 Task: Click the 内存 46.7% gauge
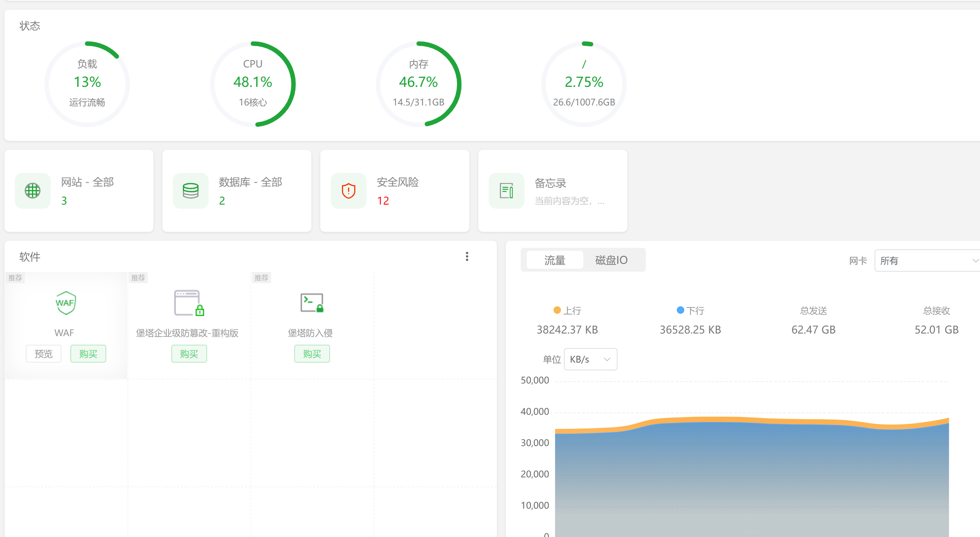coord(418,84)
